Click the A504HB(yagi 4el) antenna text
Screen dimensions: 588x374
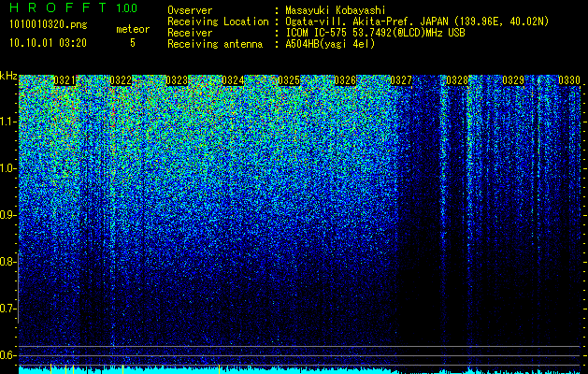point(330,44)
